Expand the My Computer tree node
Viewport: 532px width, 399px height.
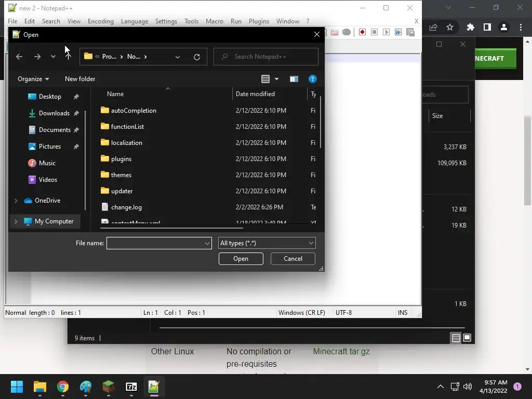(x=16, y=221)
